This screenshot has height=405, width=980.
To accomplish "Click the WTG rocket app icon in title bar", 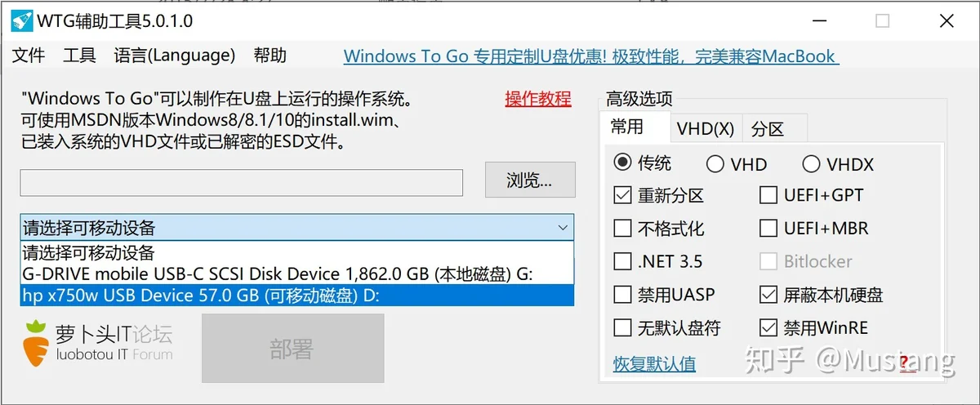I will (22, 21).
